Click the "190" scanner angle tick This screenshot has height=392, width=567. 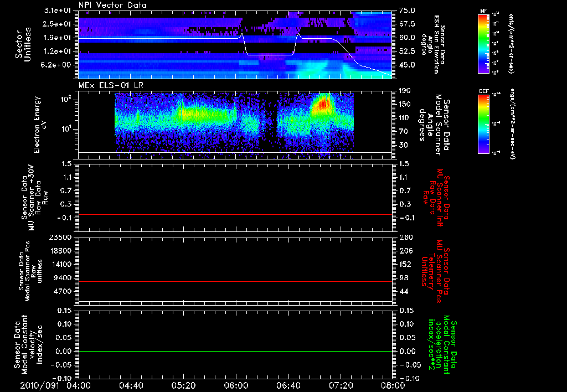point(405,91)
